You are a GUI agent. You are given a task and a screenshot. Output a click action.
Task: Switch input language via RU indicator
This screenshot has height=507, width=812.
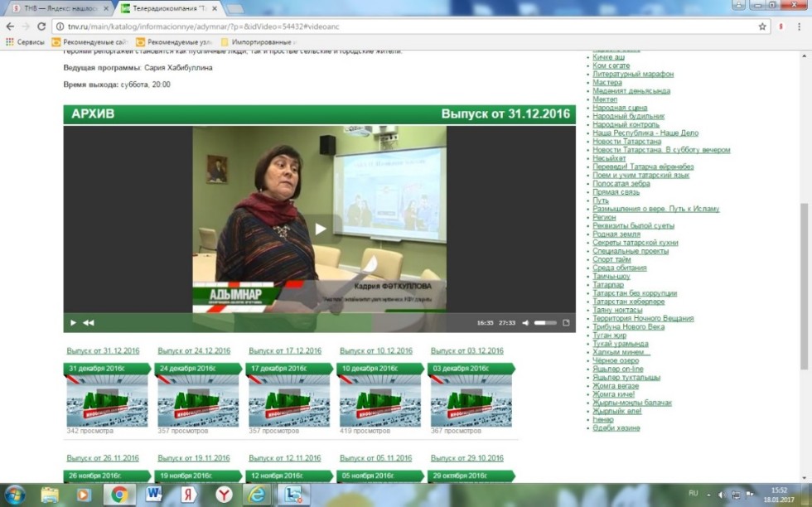click(694, 492)
